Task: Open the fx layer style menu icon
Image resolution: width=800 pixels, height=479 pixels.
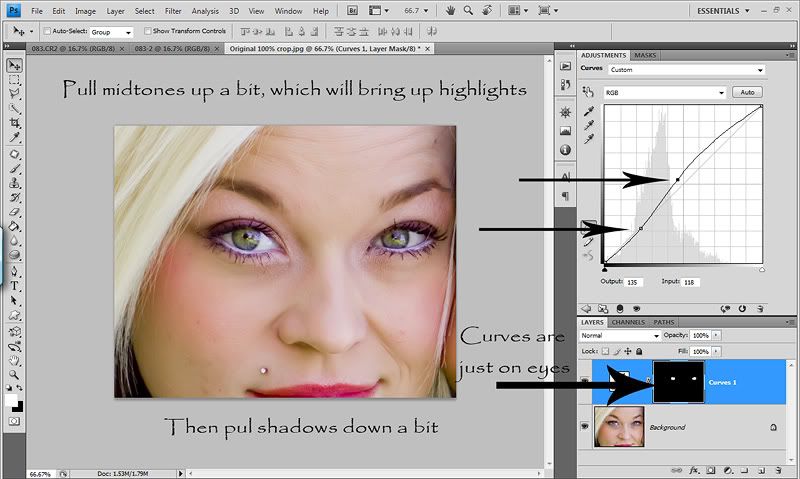Action: tap(694, 470)
